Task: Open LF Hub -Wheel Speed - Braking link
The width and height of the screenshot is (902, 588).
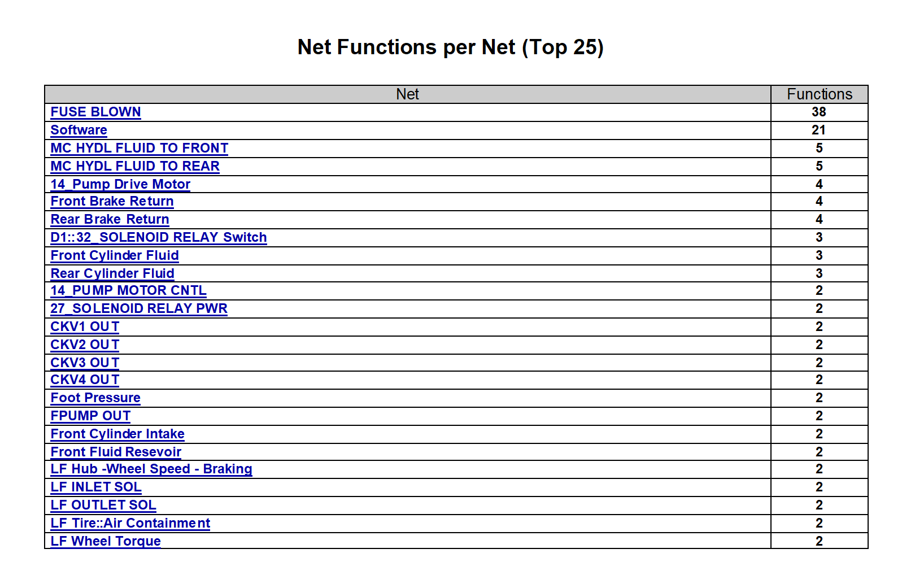Action: pyautogui.click(x=151, y=469)
